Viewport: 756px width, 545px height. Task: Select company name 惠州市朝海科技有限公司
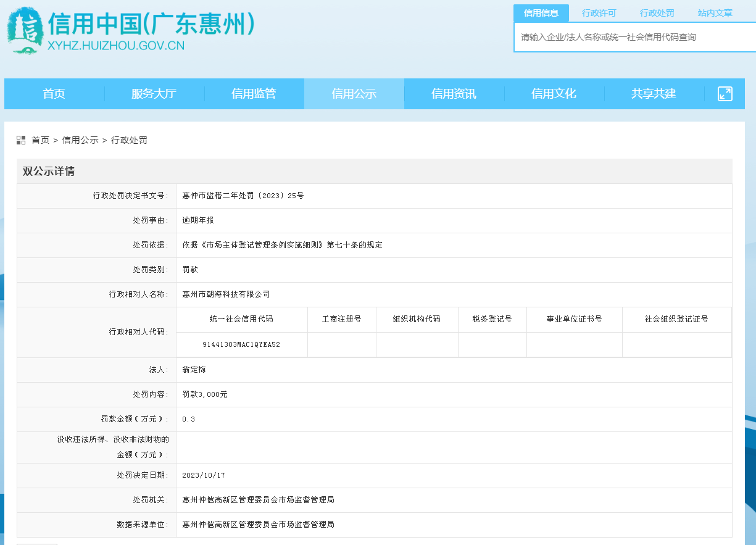pos(226,294)
